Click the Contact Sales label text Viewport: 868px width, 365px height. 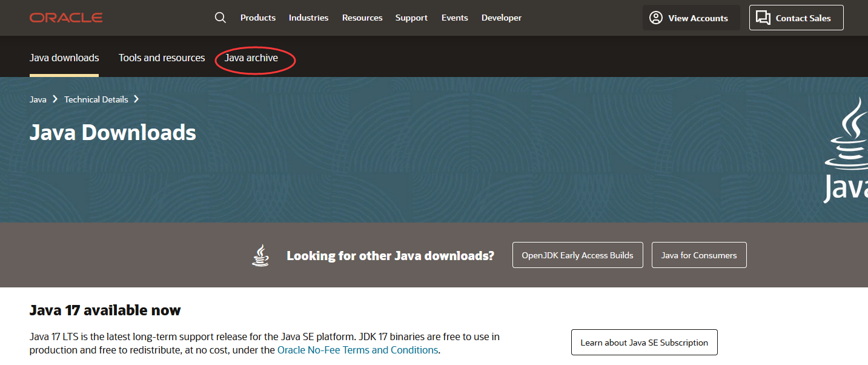803,18
